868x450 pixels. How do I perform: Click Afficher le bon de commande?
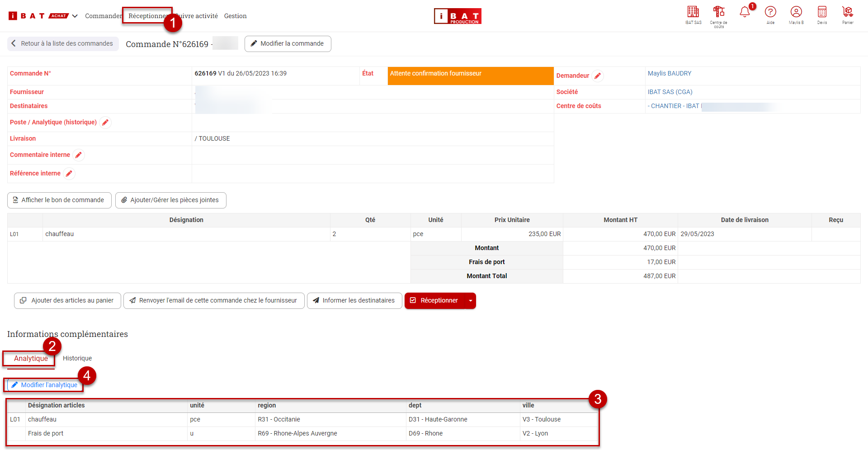click(59, 200)
